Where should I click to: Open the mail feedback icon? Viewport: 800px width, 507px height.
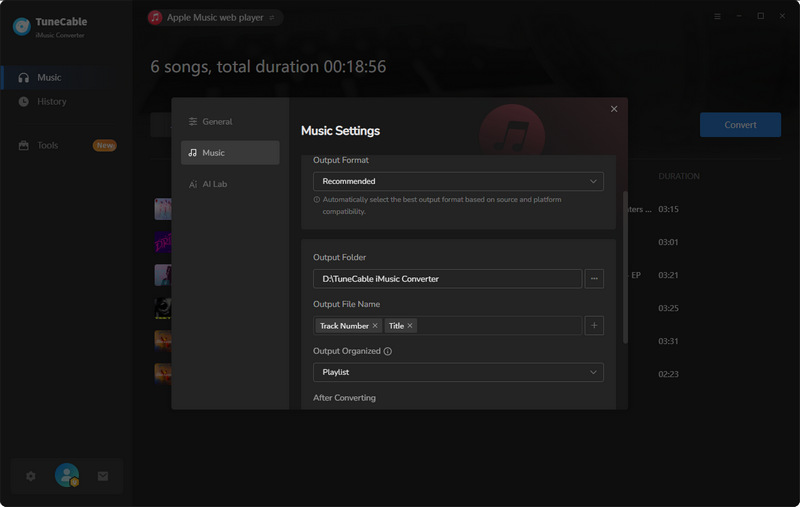tap(103, 476)
